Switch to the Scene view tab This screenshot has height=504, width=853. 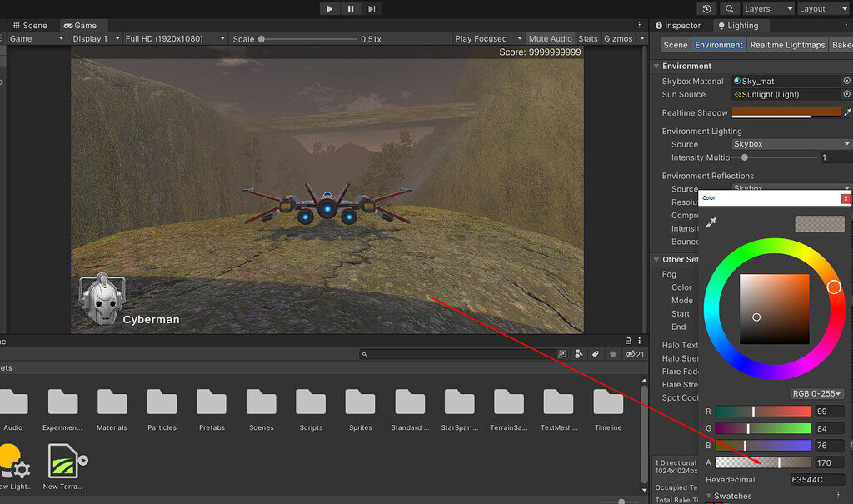click(x=32, y=25)
